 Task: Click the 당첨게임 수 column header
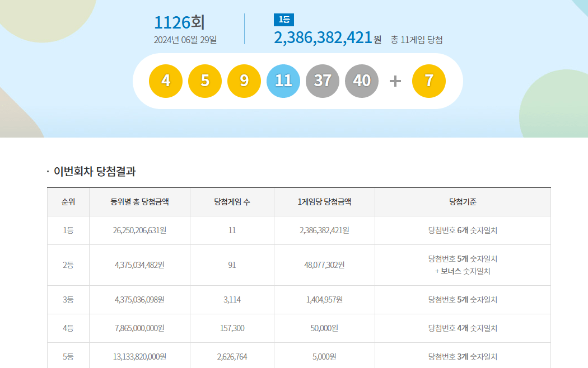(232, 202)
